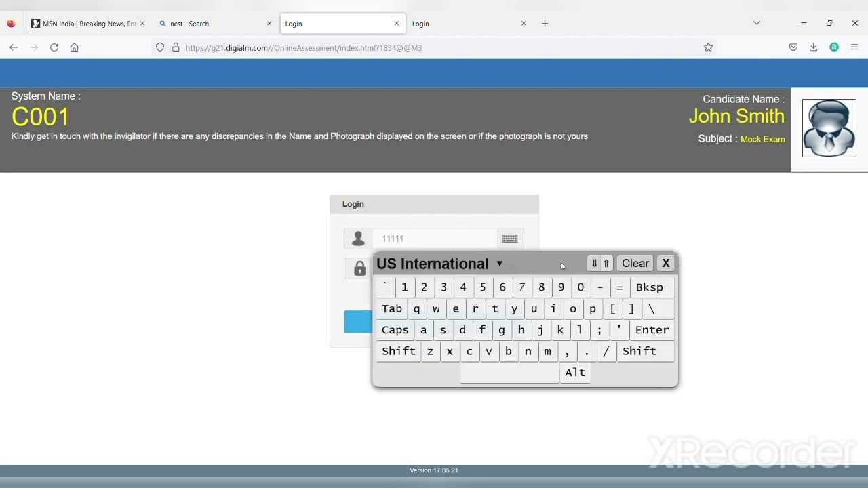
Task: Click the Enter key on virtual keyboard
Action: pyautogui.click(x=652, y=330)
